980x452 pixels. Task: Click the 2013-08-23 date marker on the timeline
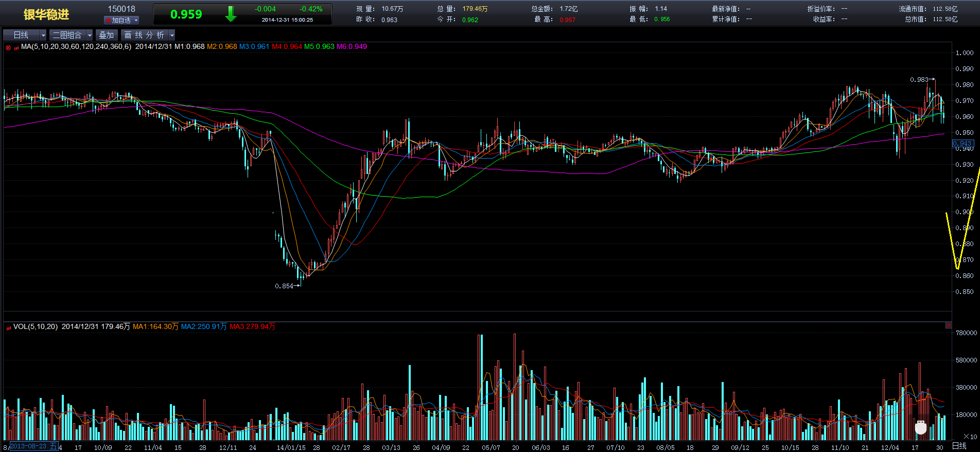(33, 446)
